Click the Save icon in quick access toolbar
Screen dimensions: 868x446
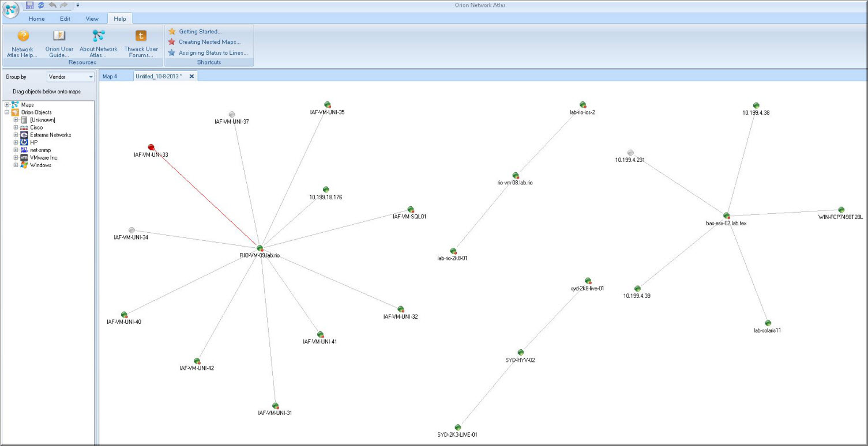click(29, 5)
